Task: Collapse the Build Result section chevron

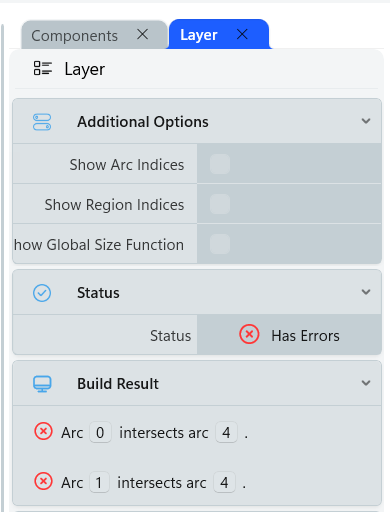Action: [366, 383]
